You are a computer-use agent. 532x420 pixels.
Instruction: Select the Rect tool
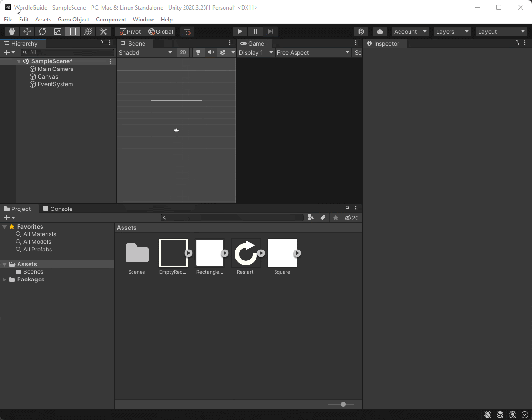click(73, 31)
